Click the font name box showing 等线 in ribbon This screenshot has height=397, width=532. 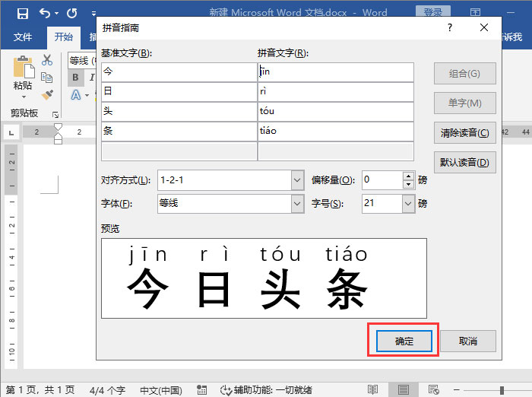[x=82, y=61]
